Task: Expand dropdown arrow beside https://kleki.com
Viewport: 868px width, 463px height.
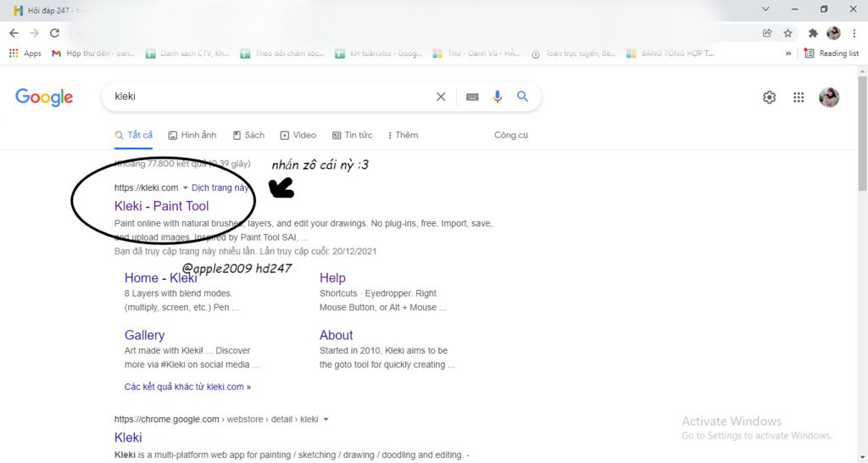Action: pos(186,187)
